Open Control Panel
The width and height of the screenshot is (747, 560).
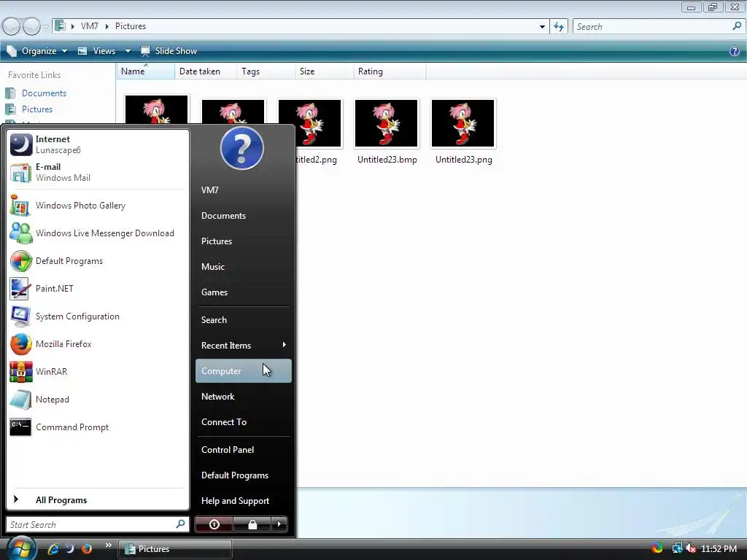[243, 449]
